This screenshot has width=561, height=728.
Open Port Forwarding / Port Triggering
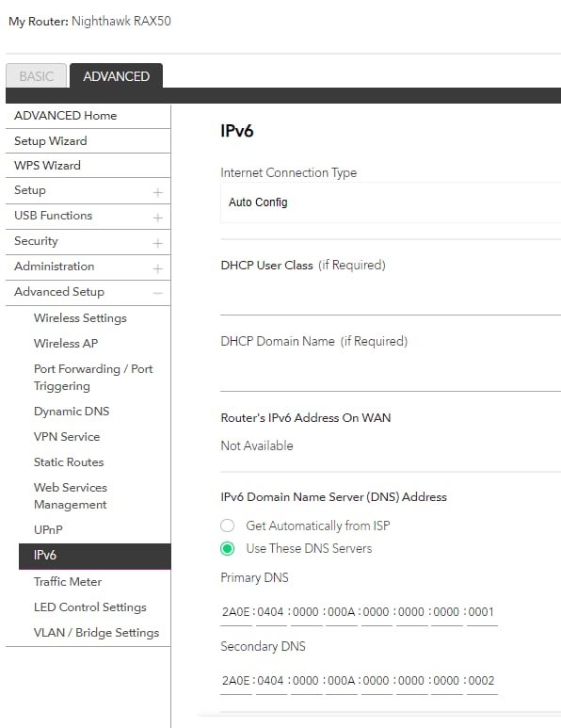[x=93, y=377]
